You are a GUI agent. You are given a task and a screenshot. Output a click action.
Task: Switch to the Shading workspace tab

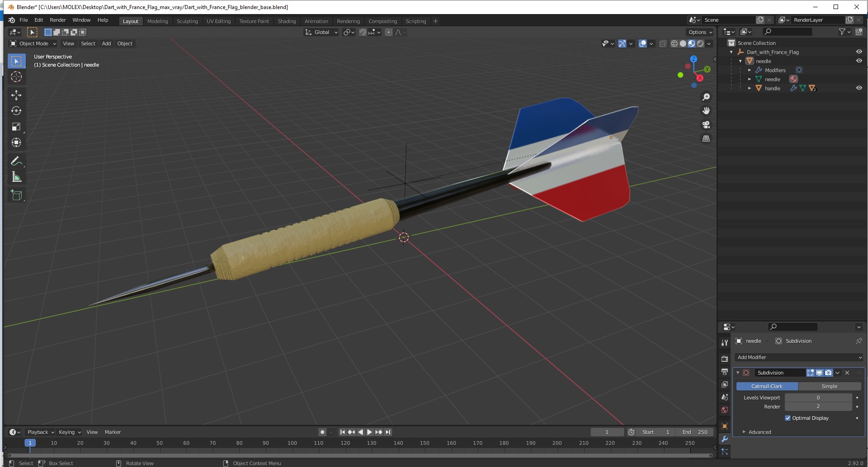pos(287,21)
